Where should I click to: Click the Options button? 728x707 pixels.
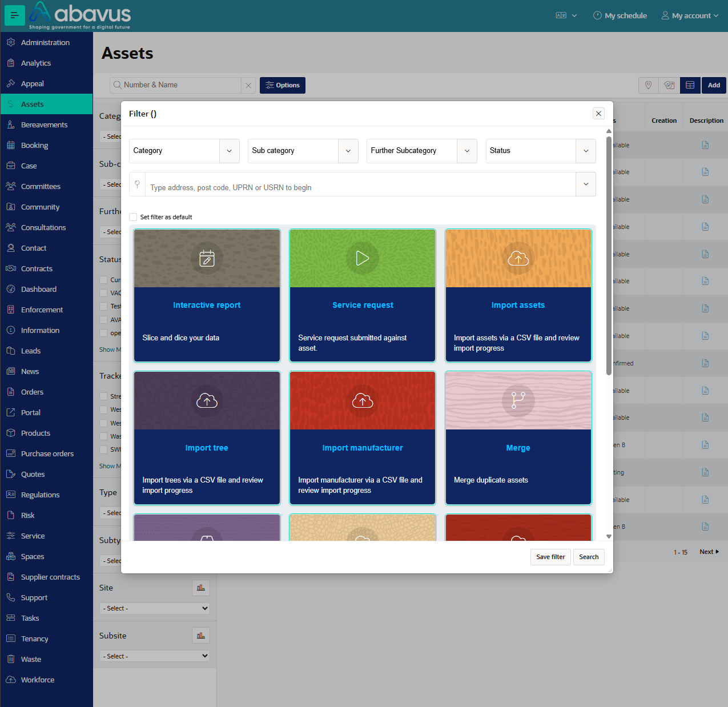click(x=283, y=85)
